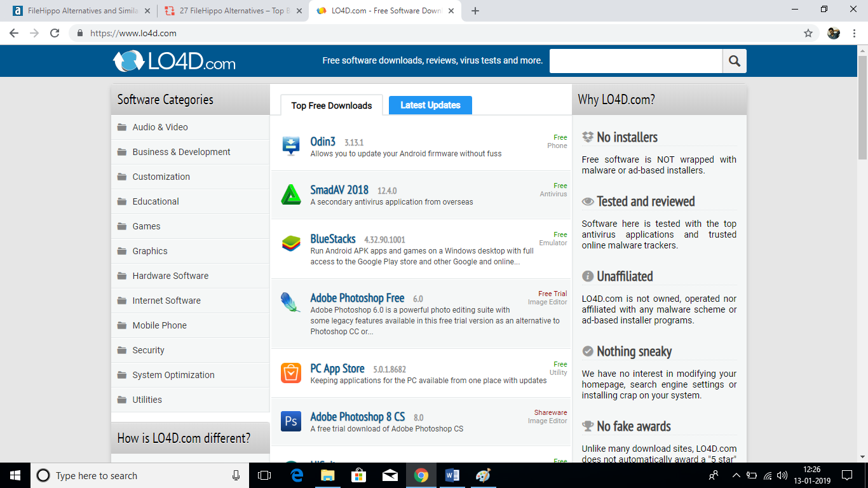The height and width of the screenshot is (488, 868).
Task: Click the BlueStacks app icon
Action: coord(291,244)
